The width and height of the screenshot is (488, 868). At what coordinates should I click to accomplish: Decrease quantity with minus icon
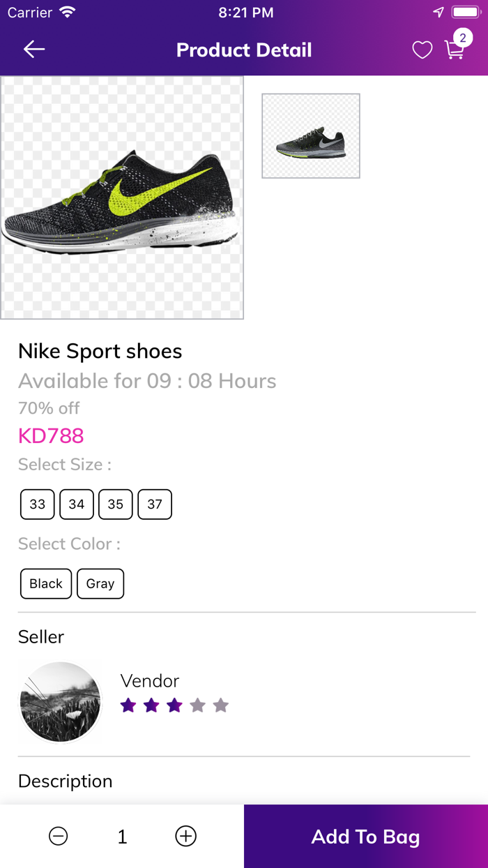(59, 836)
